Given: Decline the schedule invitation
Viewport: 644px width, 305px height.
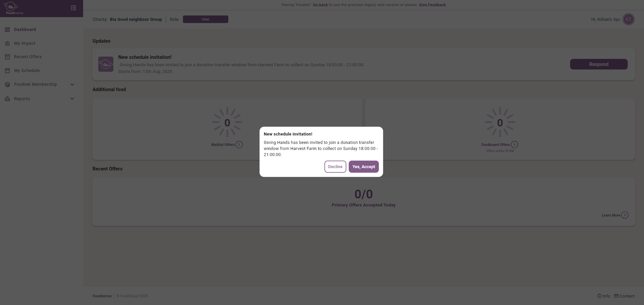Looking at the screenshot, I should (x=335, y=167).
